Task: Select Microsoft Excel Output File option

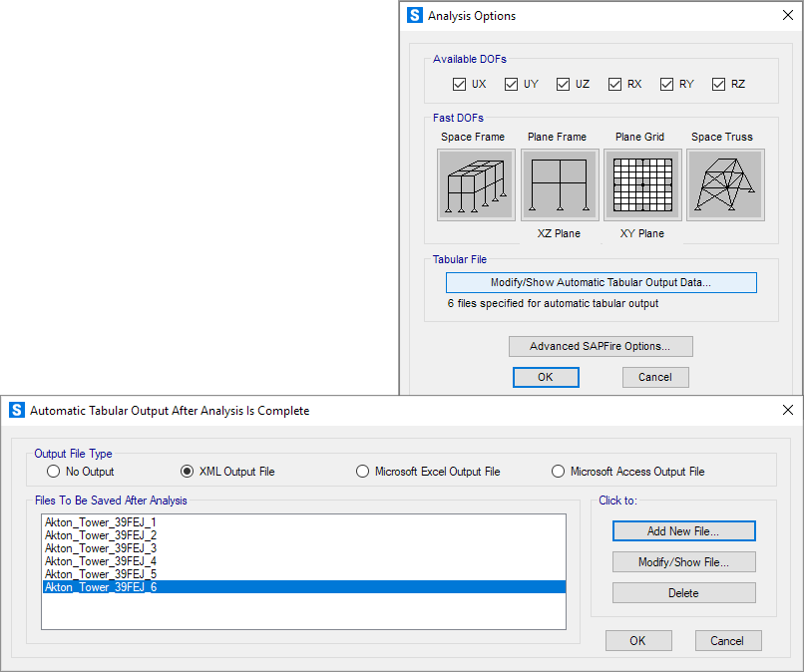Action: [363, 472]
